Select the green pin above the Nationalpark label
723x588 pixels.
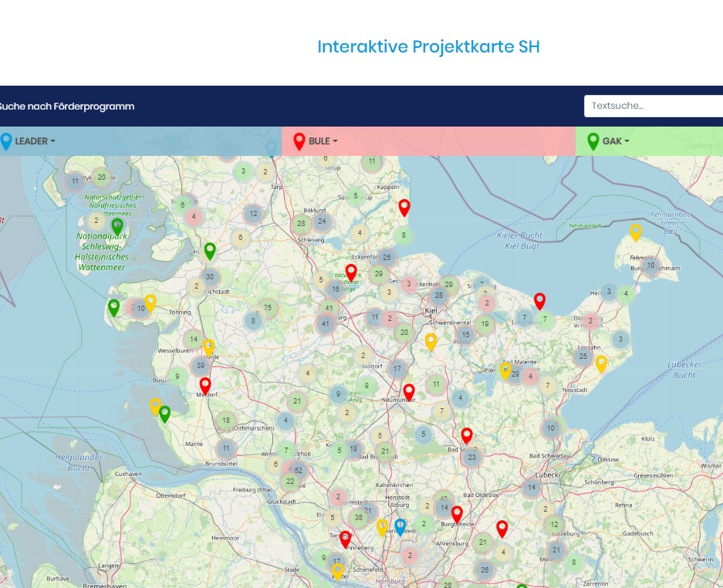(x=117, y=227)
